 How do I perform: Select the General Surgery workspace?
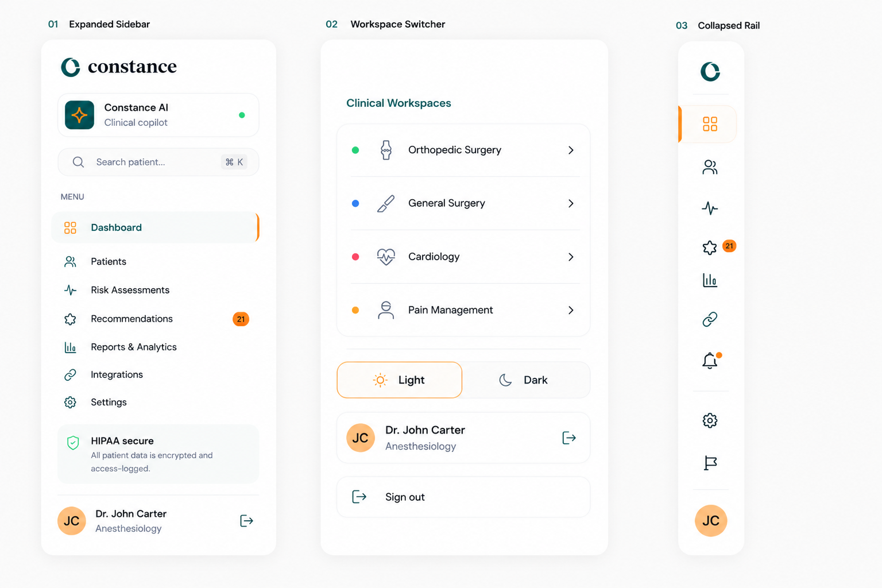[463, 203]
